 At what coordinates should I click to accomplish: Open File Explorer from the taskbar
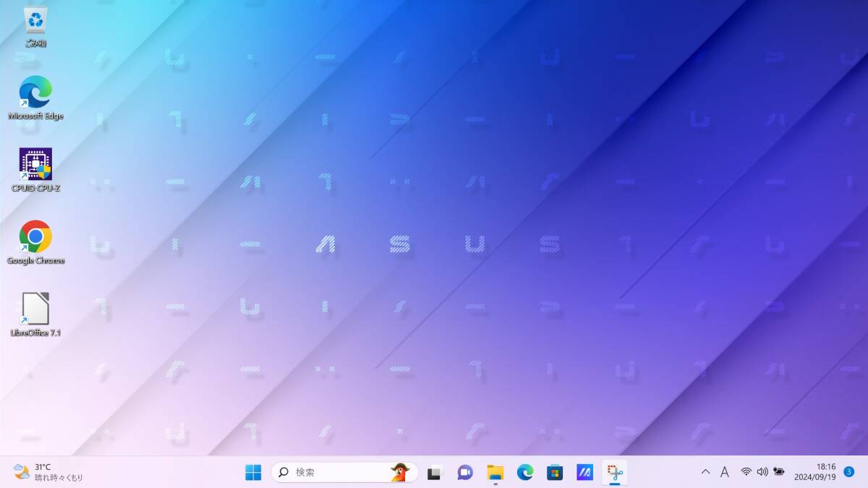pyautogui.click(x=495, y=473)
